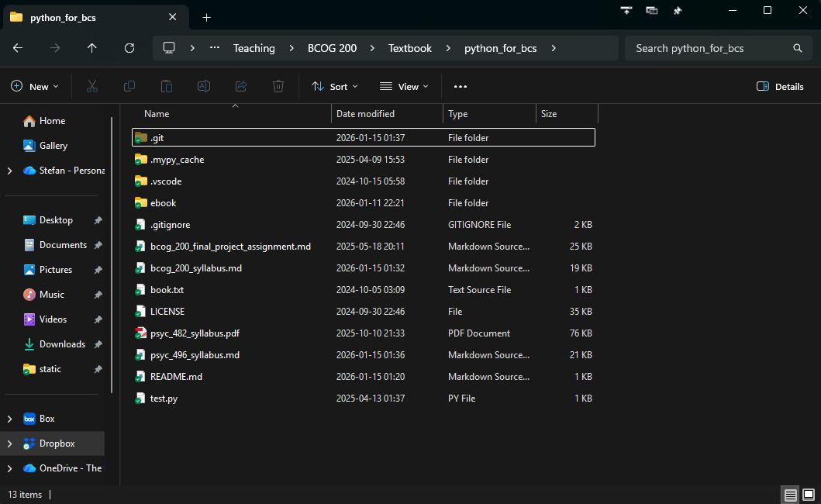Toggle the Details pane
821x504 pixels.
pos(779,86)
